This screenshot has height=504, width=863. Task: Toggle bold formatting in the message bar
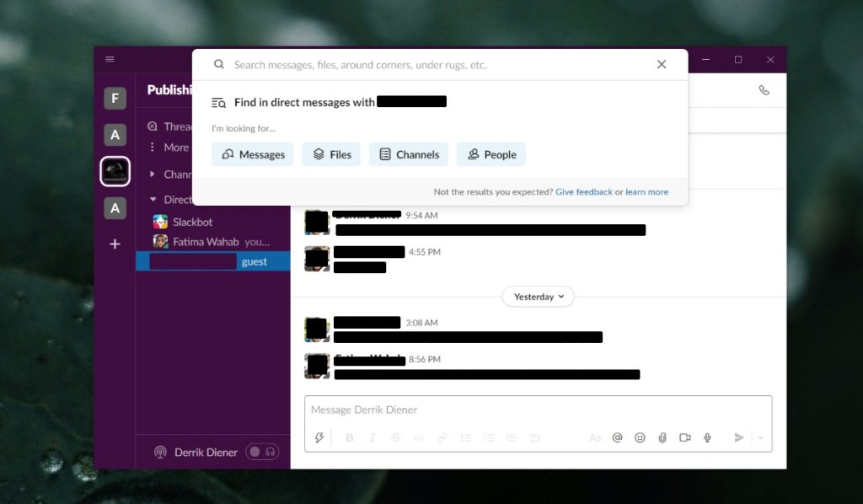[350, 437]
